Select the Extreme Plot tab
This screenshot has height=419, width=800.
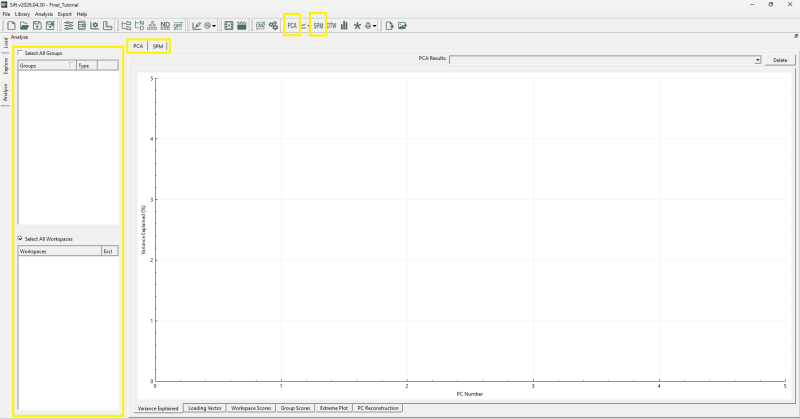click(x=334, y=408)
